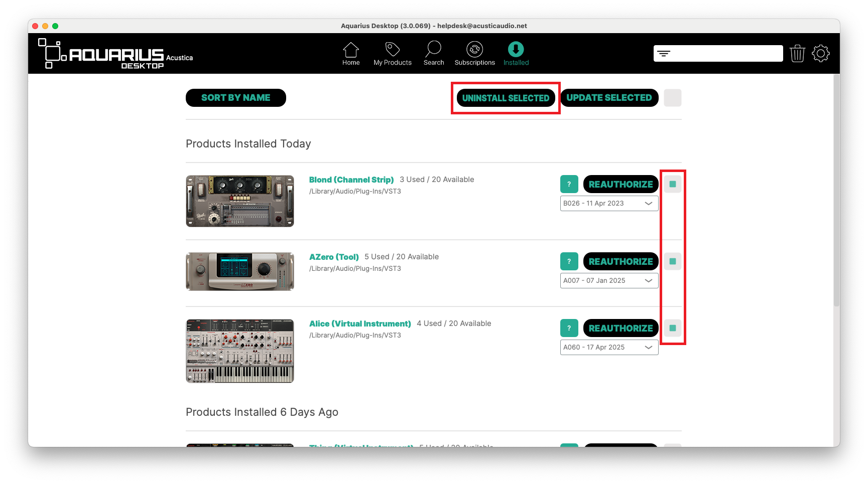Open the Installed download icon

[x=516, y=49]
